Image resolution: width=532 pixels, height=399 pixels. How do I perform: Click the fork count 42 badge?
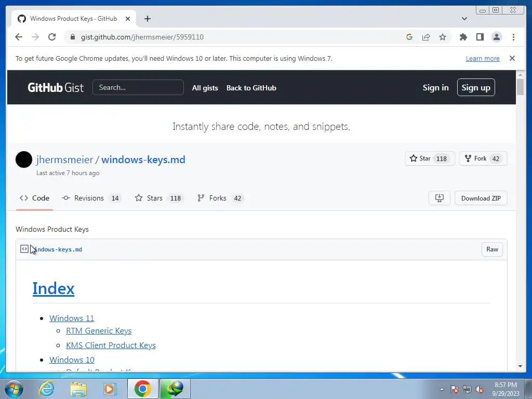click(496, 159)
